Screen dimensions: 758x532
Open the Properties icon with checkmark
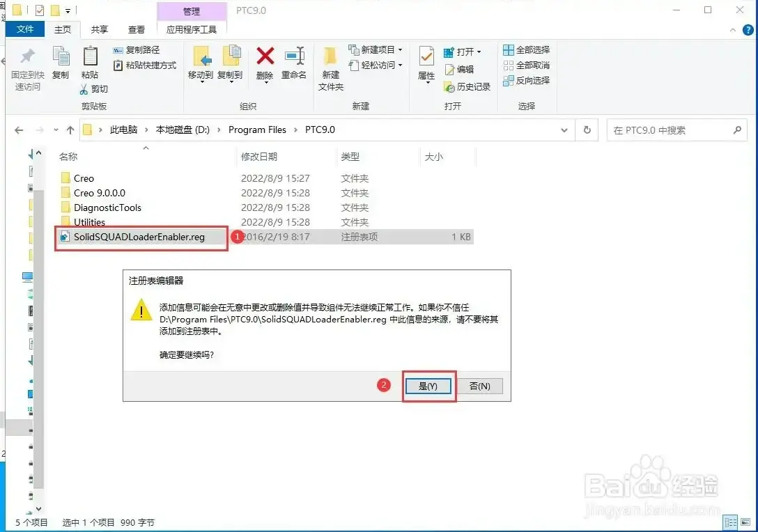tap(426, 56)
